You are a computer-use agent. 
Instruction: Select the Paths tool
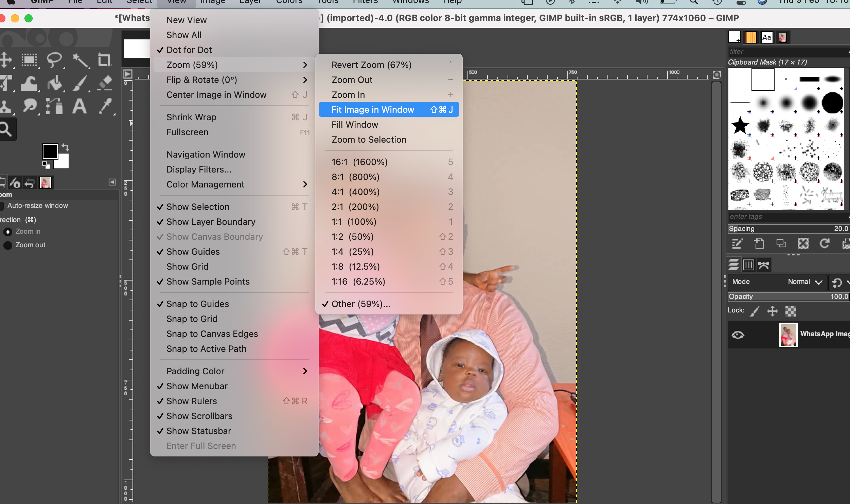click(54, 106)
